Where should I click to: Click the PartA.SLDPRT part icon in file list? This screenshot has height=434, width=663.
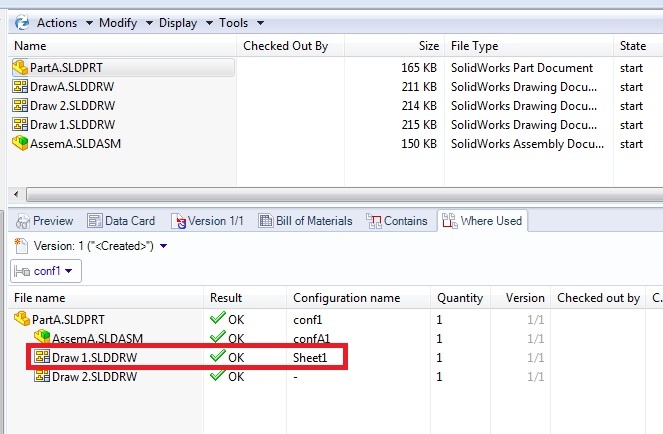(x=20, y=68)
